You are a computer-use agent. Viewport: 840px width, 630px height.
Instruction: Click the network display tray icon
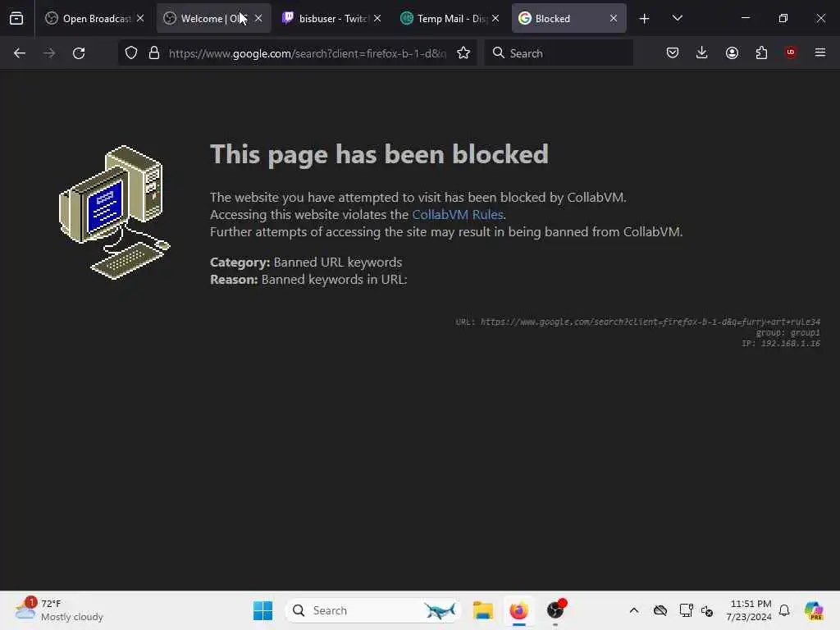click(x=686, y=610)
